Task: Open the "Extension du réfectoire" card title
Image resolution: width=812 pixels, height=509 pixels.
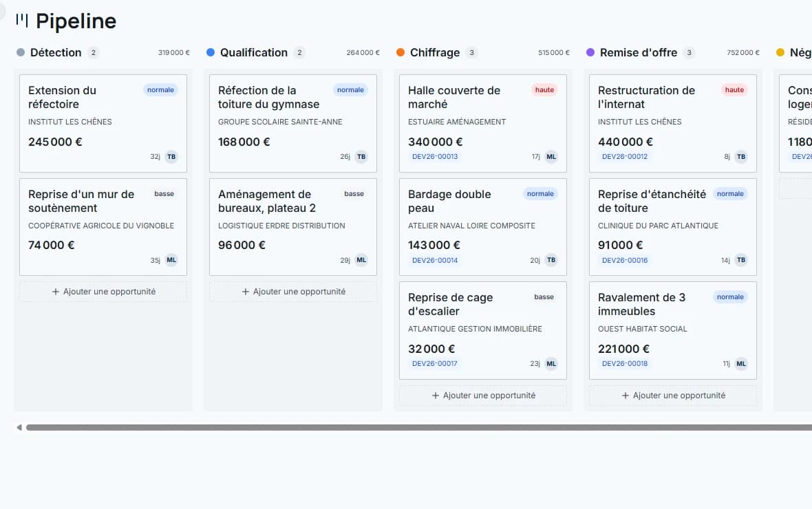Action: pyautogui.click(x=62, y=97)
